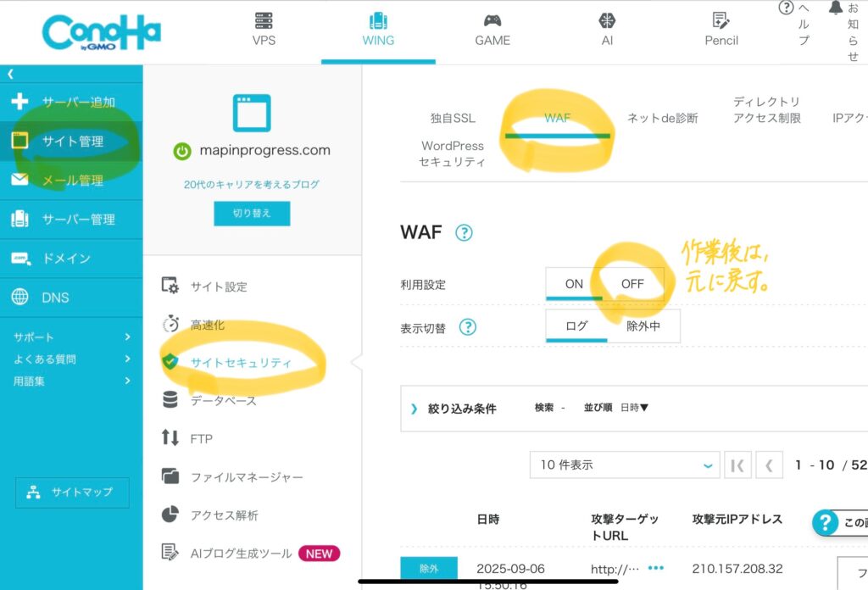Open notifications bell icon
This screenshot has height=590, width=868.
coord(835,7)
